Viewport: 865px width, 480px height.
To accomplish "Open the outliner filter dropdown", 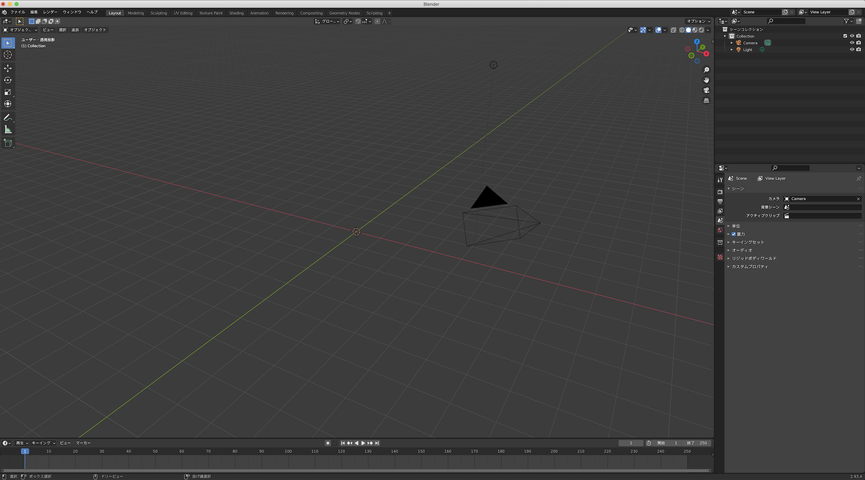I will [x=848, y=21].
